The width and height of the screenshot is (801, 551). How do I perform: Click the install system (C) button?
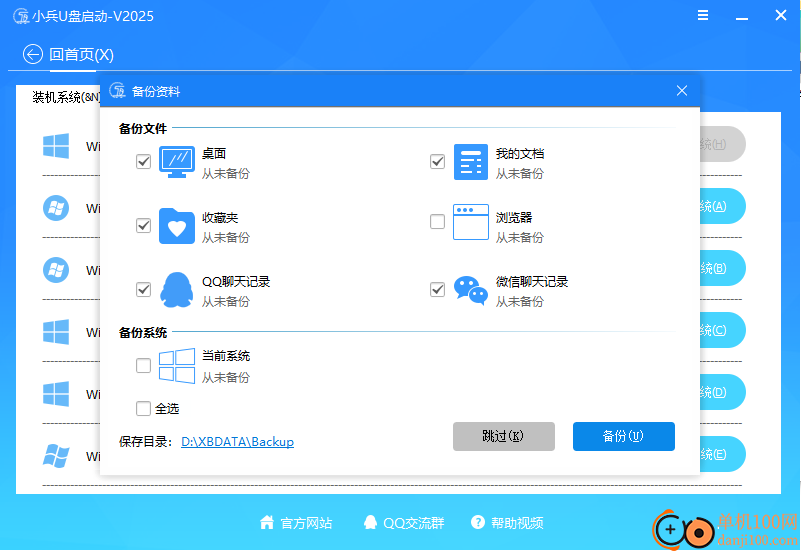pos(722,330)
